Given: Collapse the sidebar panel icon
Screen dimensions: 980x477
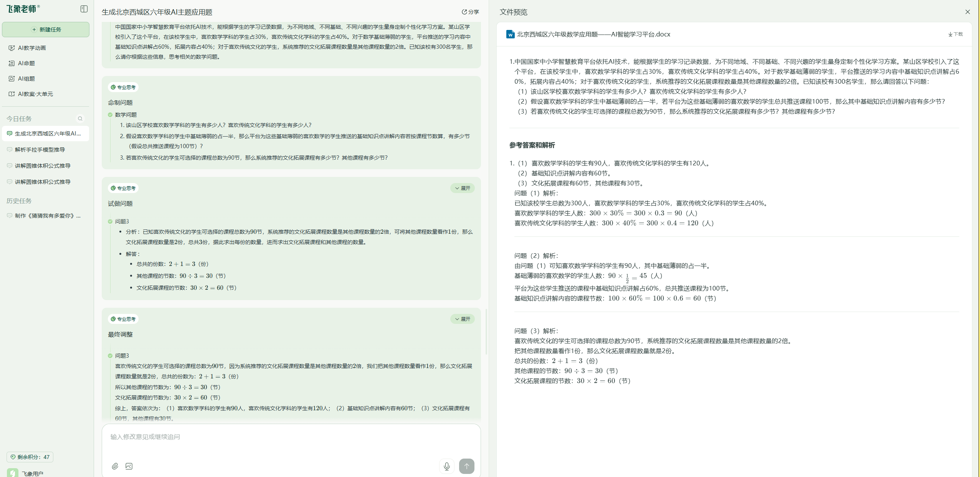Looking at the screenshot, I should coord(84,9).
